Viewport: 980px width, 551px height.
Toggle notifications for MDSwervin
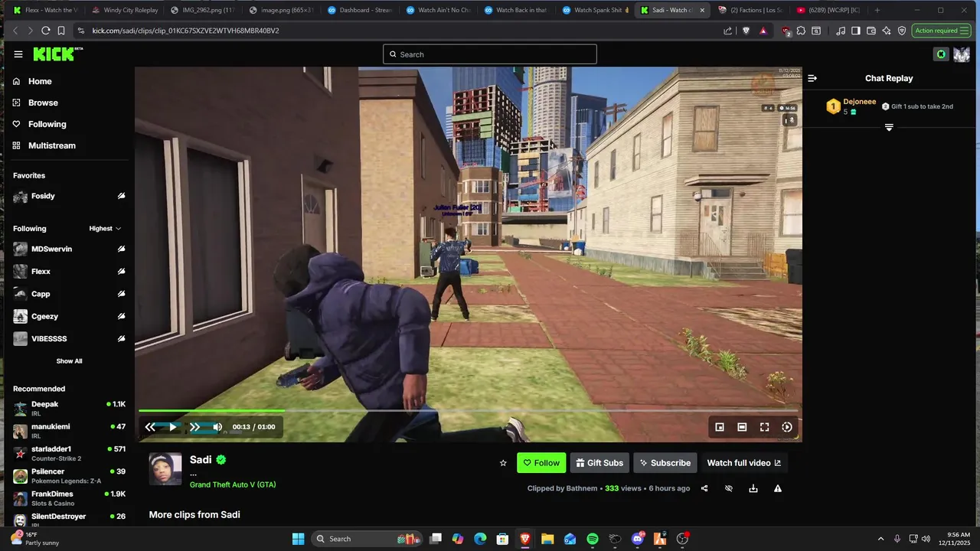(x=121, y=249)
